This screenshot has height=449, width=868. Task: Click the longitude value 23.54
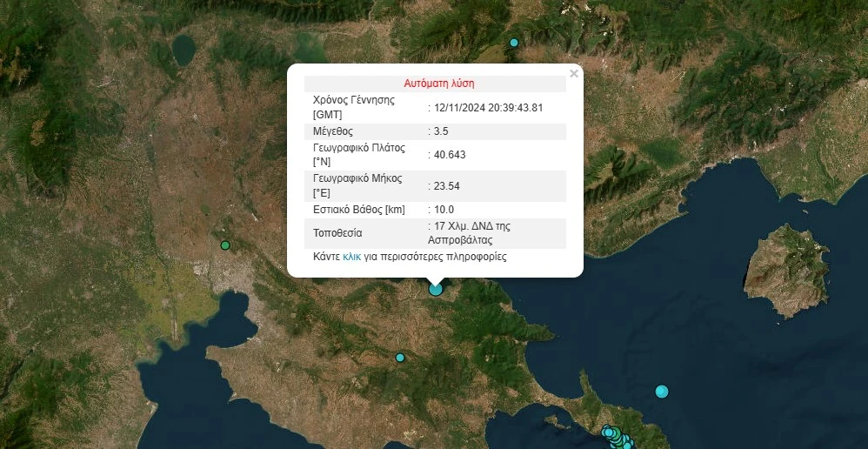(x=442, y=186)
